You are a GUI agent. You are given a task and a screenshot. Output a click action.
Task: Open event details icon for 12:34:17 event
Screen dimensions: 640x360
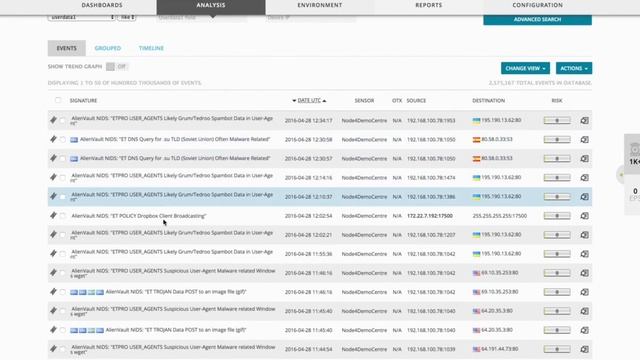584,120
